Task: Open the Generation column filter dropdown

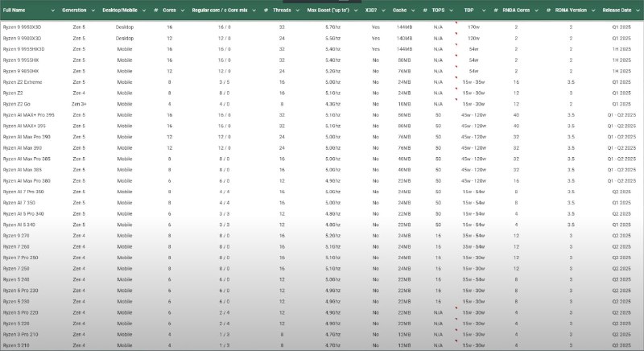Action: pos(93,10)
